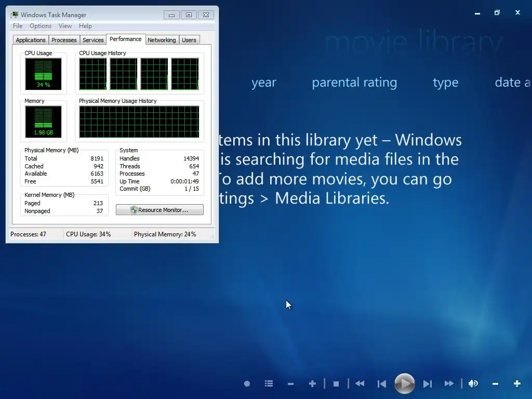Open the Task Manager File menu
532x399 pixels.
click(x=18, y=26)
